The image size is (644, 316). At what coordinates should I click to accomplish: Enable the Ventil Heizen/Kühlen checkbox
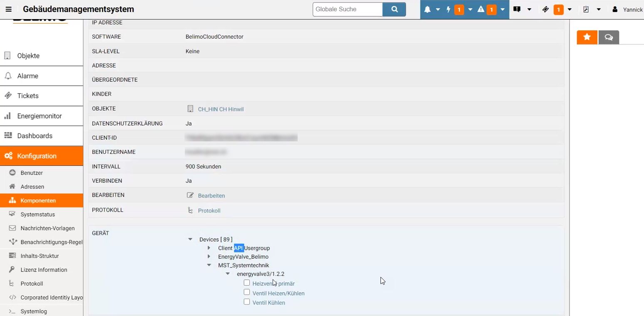[x=247, y=292]
